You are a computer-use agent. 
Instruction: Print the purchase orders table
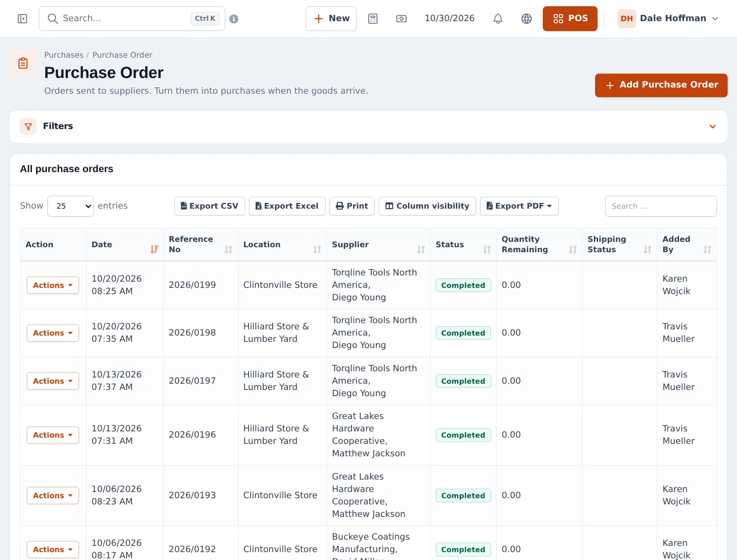pos(352,206)
